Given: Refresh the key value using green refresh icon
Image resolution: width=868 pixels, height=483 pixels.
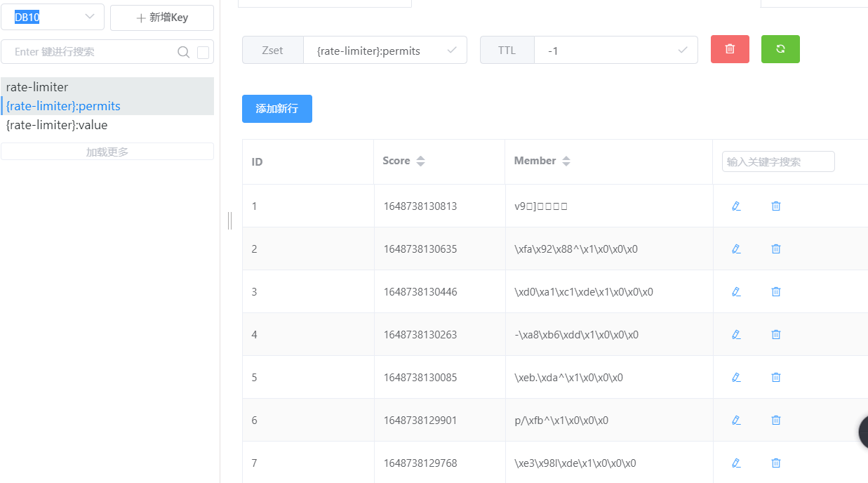Looking at the screenshot, I should [780, 49].
